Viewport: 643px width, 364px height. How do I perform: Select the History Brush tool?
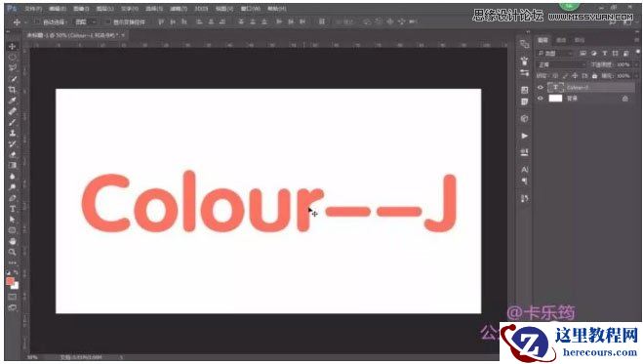[13, 143]
